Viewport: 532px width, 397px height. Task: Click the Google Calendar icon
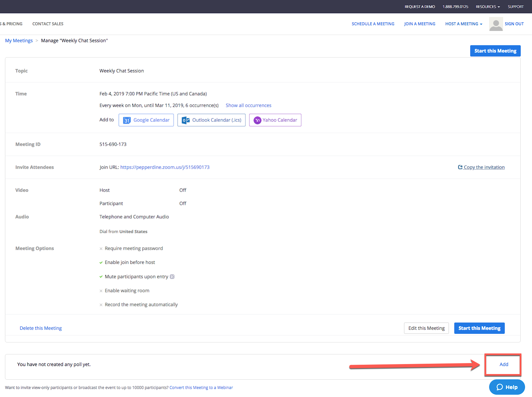pos(127,120)
